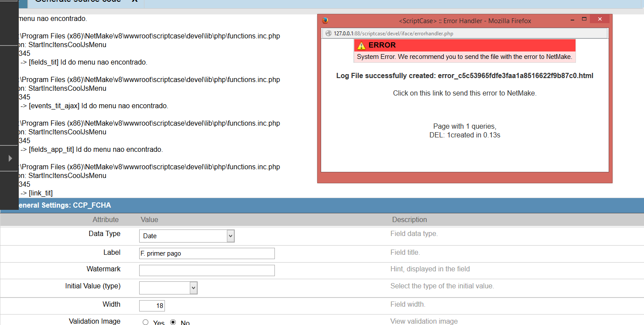The image size is (644, 325).
Task: Click the 'Field width.' description
Action: [408, 304]
